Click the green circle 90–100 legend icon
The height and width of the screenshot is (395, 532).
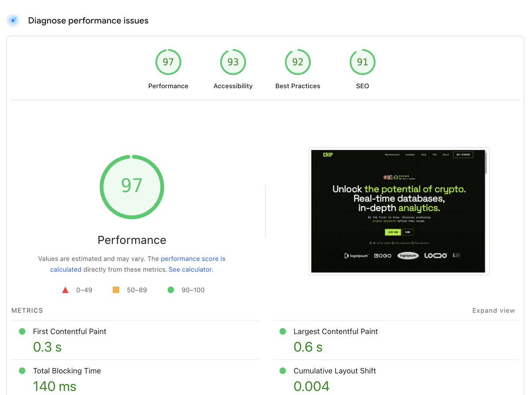pyautogui.click(x=171, y=290)
